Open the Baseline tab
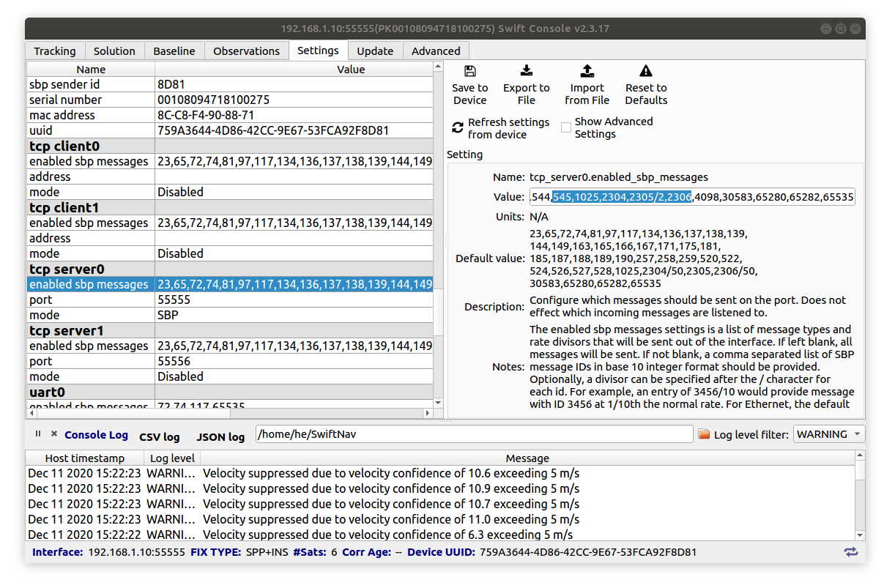Image resolution: width=895 pixels, height=588 pixels. click(174, 51)
